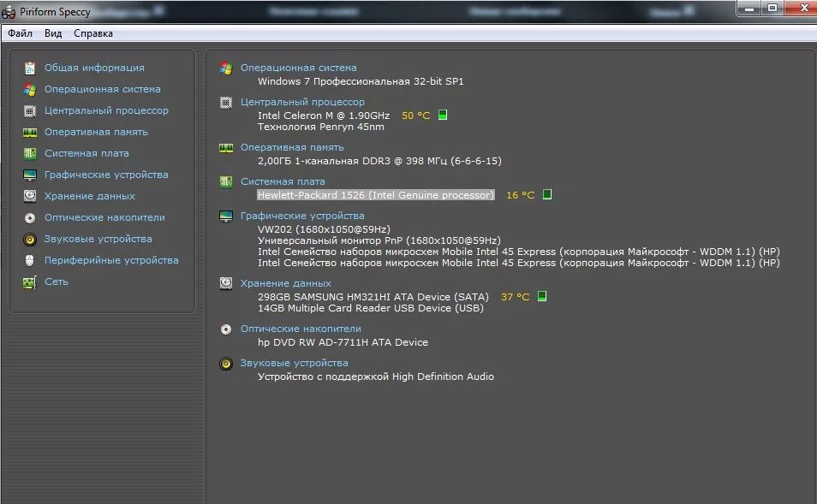Click the green CPU temperature indicator next to 50 °C
The image size is (817, 504).
point(443,116)
